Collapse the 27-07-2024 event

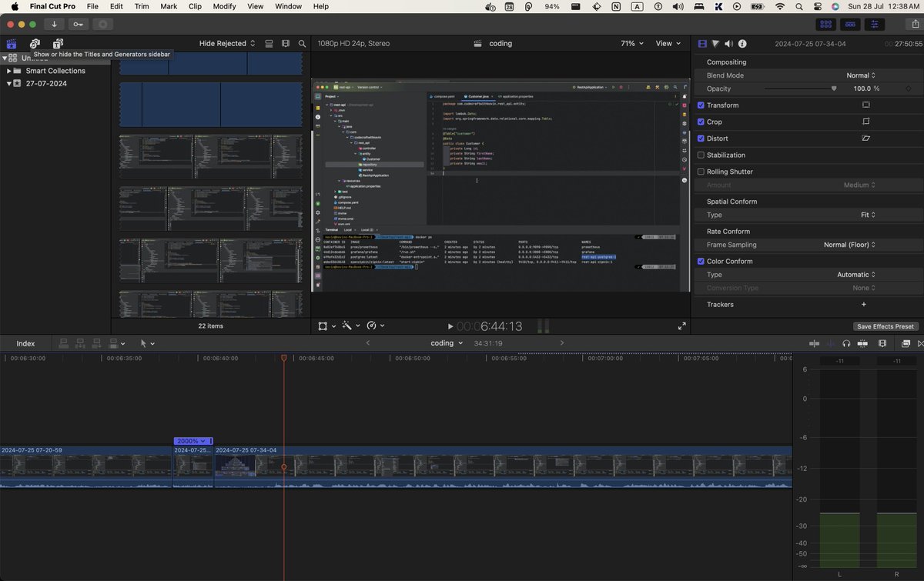(x=9, y=83)
